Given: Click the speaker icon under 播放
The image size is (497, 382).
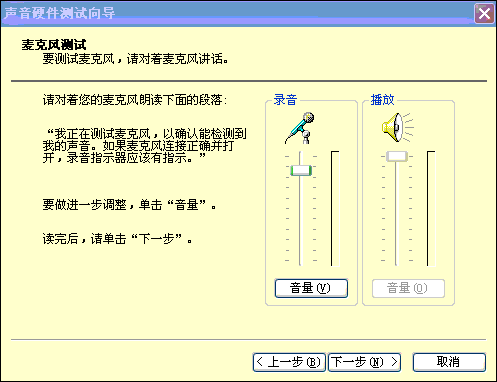Looking at the screenshot, I should [x=398, y=127].
